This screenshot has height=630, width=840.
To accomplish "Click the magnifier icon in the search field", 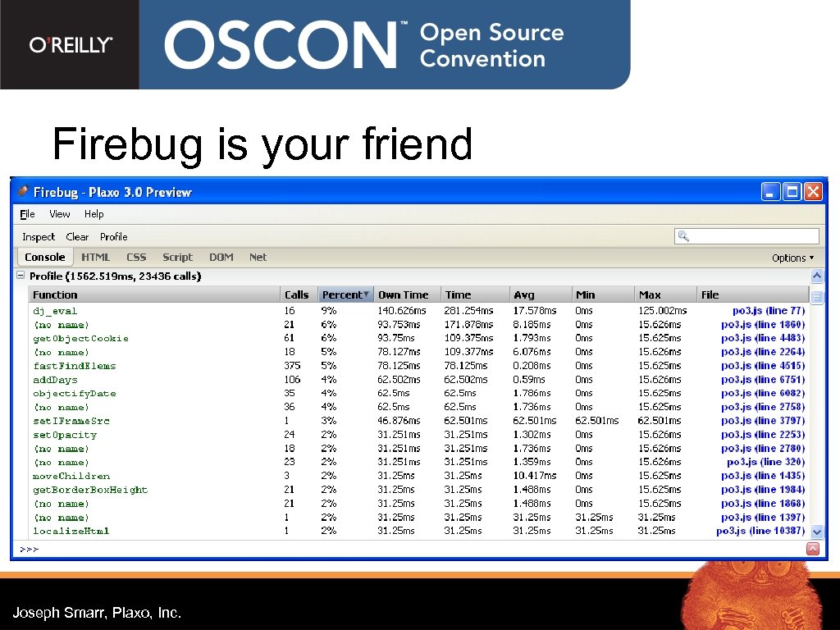I will (x=682, y=236).
